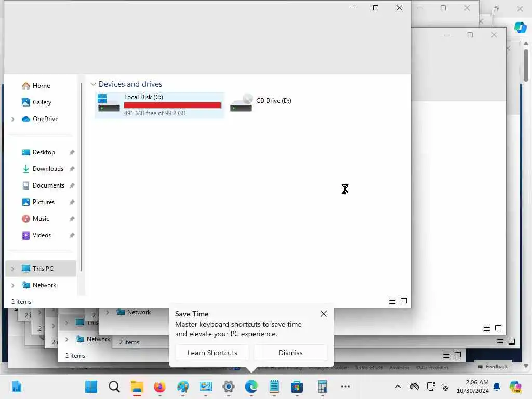
Task: Click the '491 MB free of 99.2 GB' text
Action: [x=155, y=113]
